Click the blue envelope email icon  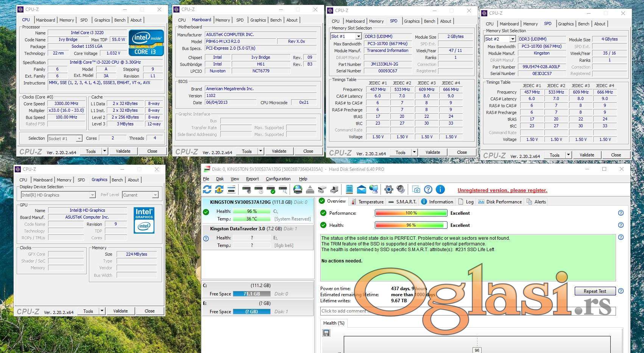point(362,189)
